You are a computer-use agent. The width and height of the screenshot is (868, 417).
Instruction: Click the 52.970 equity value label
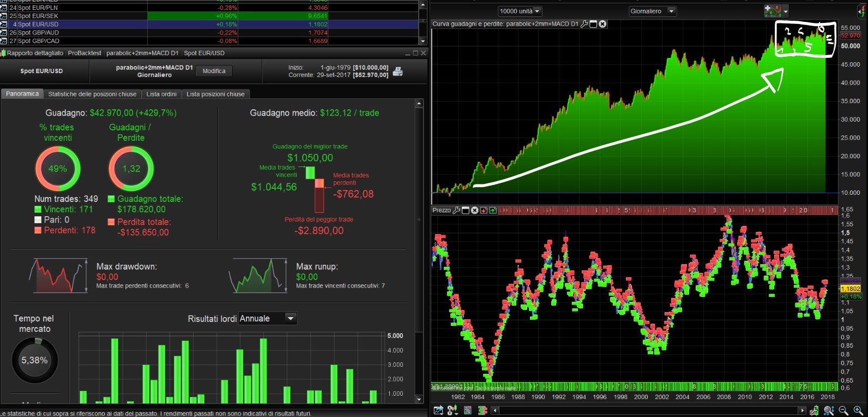click(x=851, y=35)
